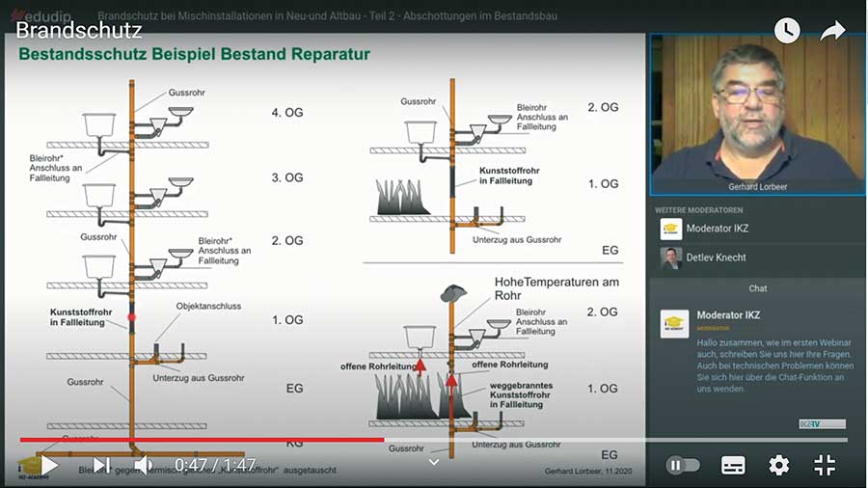Click the 'Gerhard Lorbeer, 11.2020' credit
The height and width of the screenshot is (488, 868).
pos(588,471)
